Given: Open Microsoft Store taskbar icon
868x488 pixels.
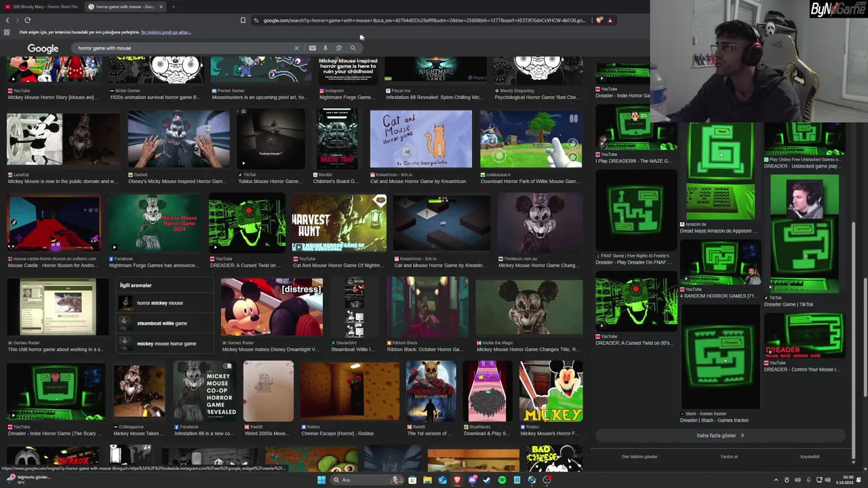Looking at the screenshot, I should pyautogui.click(x=412, y=480).
